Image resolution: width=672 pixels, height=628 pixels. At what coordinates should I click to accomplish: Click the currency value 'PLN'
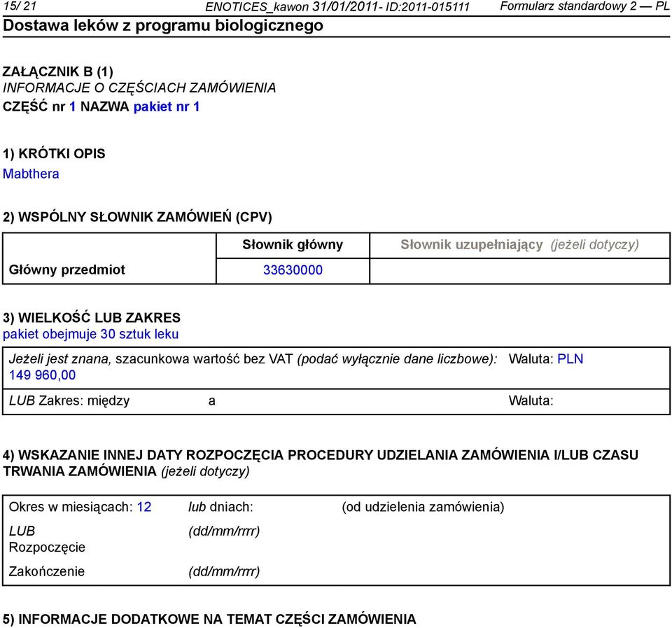(x=570, y=358)
